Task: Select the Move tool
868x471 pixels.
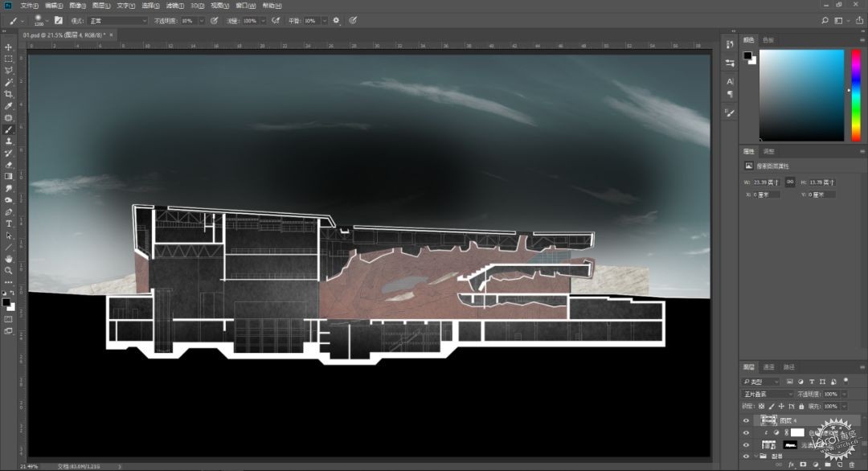Action: click(8, 47)
